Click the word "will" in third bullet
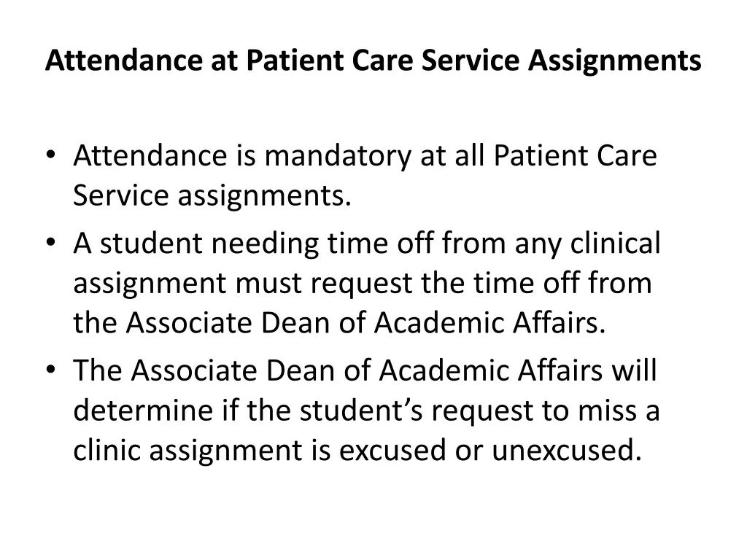This screenshot has width=747, height=560. pos(634,370)
